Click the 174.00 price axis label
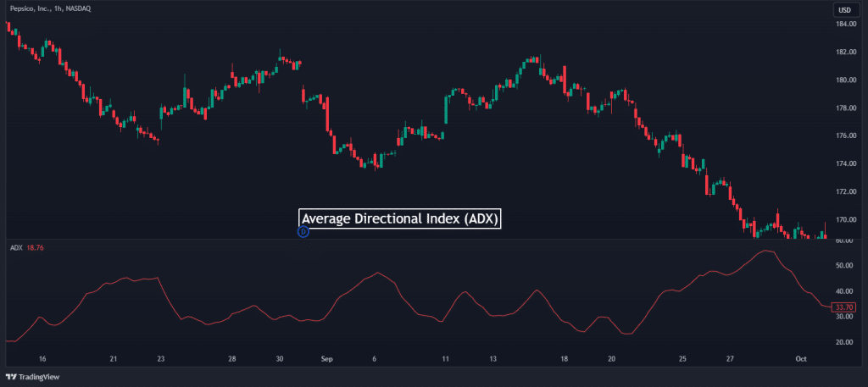The image size is (868, 387). (848, 163)
